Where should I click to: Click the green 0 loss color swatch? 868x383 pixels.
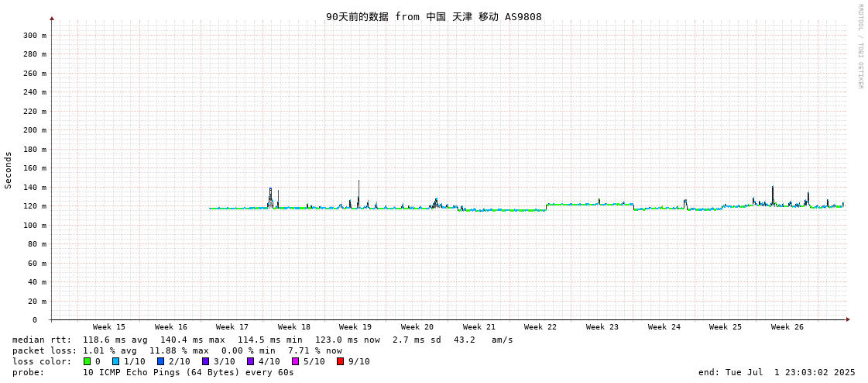(87, 361)
